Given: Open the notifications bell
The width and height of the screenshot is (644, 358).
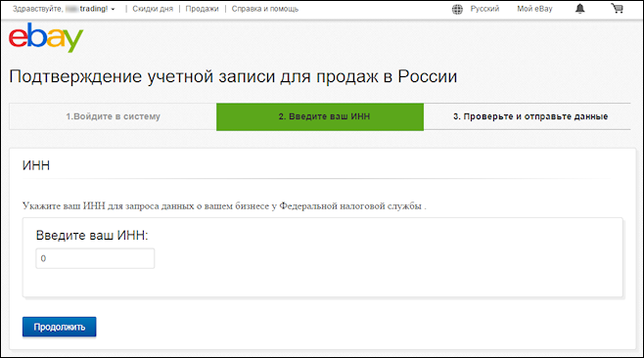Looking at the screenshot, I should tap(580, 9).
